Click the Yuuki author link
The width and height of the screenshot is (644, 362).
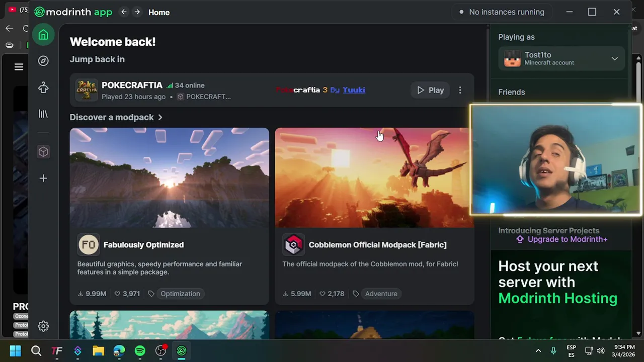pos(354,90)
